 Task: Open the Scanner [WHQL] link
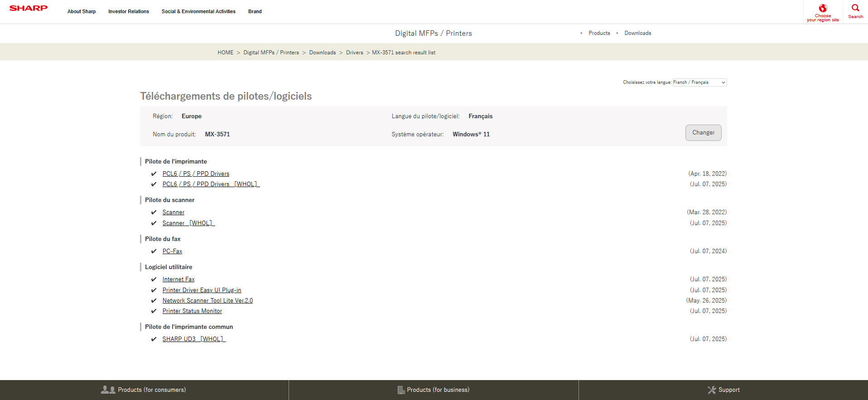click(188, 223)
